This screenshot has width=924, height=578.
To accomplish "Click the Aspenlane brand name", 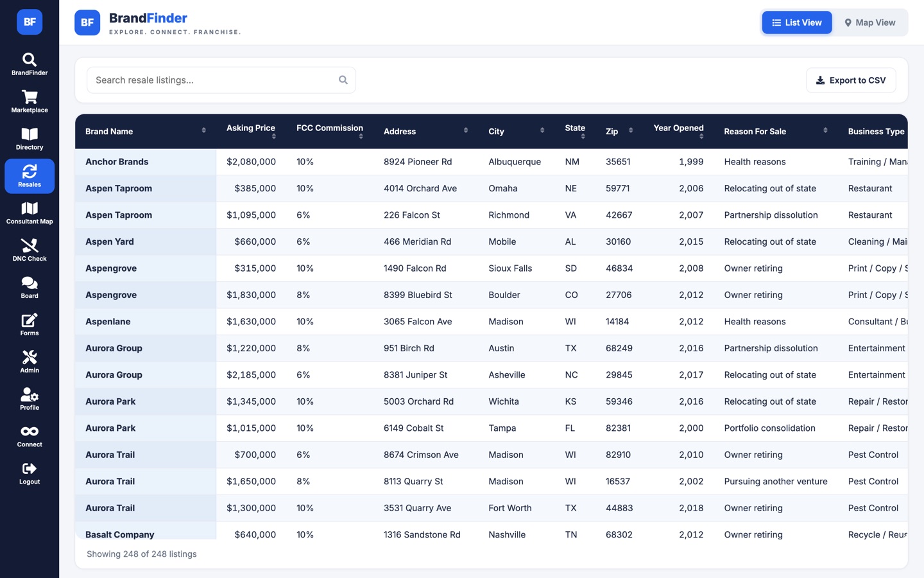I will [x=108, y=322].
